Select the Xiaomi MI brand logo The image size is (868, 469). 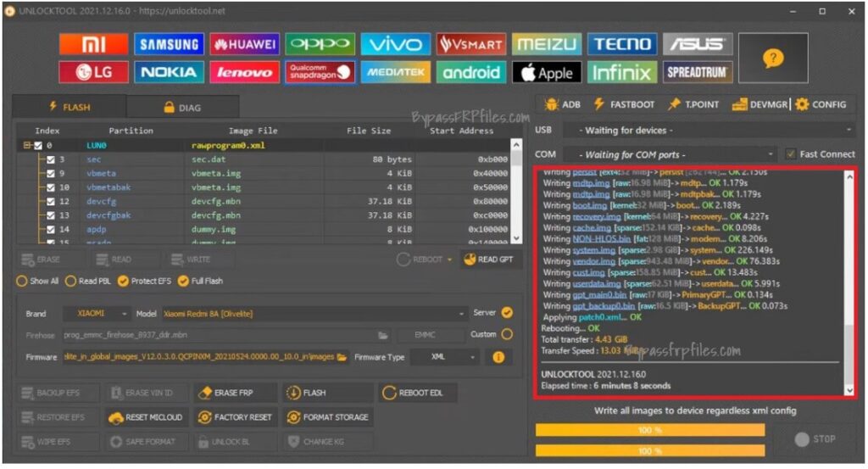[x=93, y=44]
